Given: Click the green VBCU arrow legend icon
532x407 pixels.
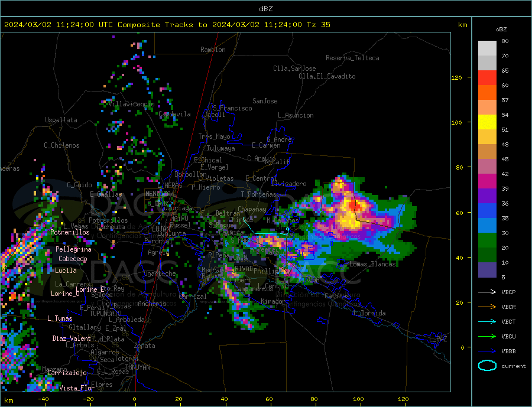Looking at the screenshot, I should point(487,337).
